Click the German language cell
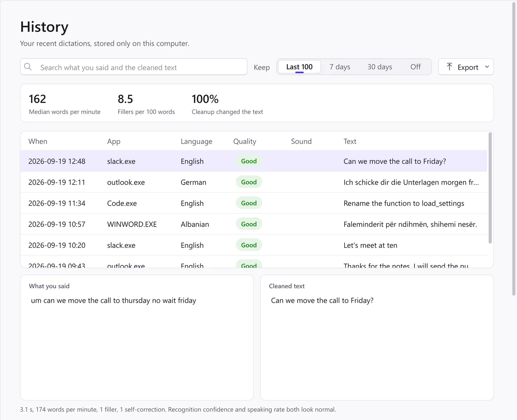Screen dimensions: 517x420 pos(194,182)
